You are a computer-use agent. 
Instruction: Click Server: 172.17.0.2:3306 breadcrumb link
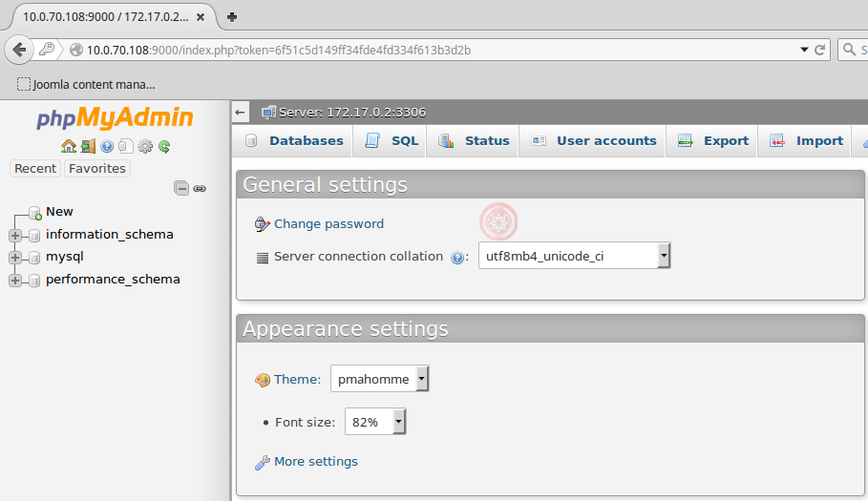tap(352, 113)
